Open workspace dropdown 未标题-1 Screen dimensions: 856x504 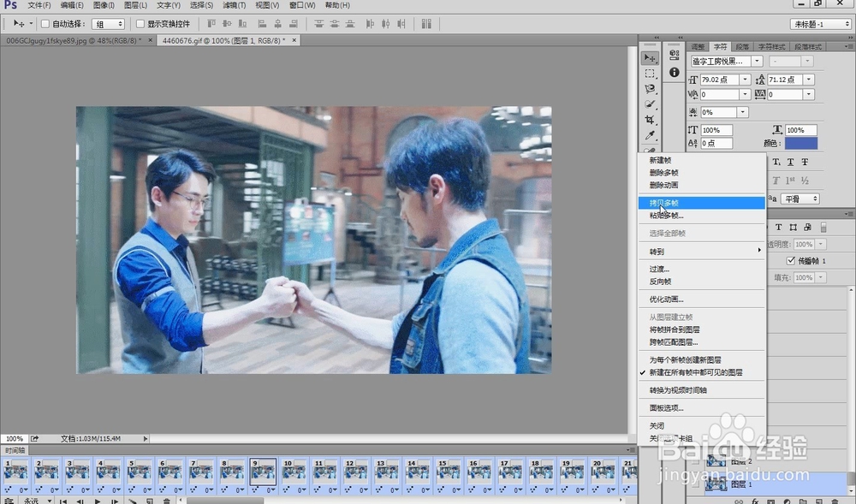(821, 24)
